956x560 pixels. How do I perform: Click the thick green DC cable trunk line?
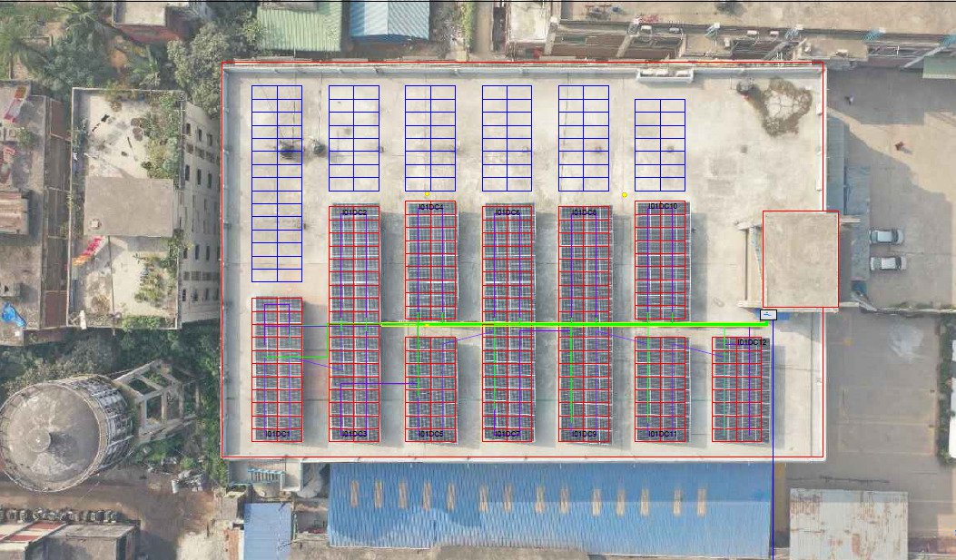[x=545, y=323]
